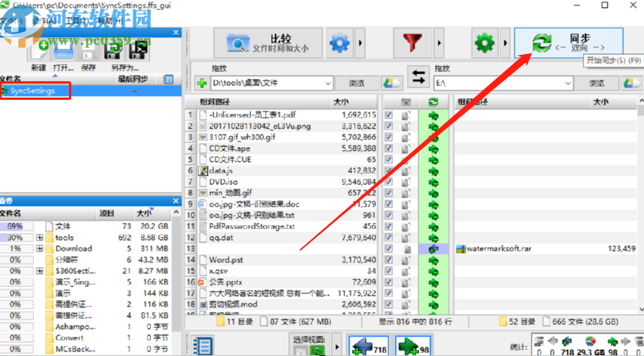Uncheck the watermarksoft.rar row 13 checkbox
Viewport: 644px width, 356px height.
point(388,248)
